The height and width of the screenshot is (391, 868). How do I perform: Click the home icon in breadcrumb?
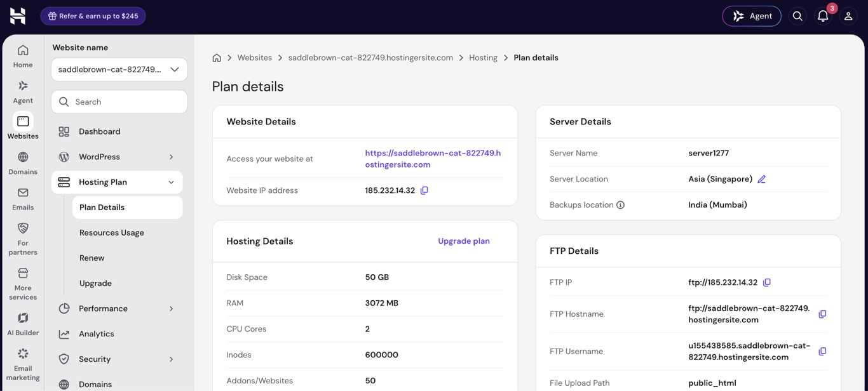pos(217,58)
